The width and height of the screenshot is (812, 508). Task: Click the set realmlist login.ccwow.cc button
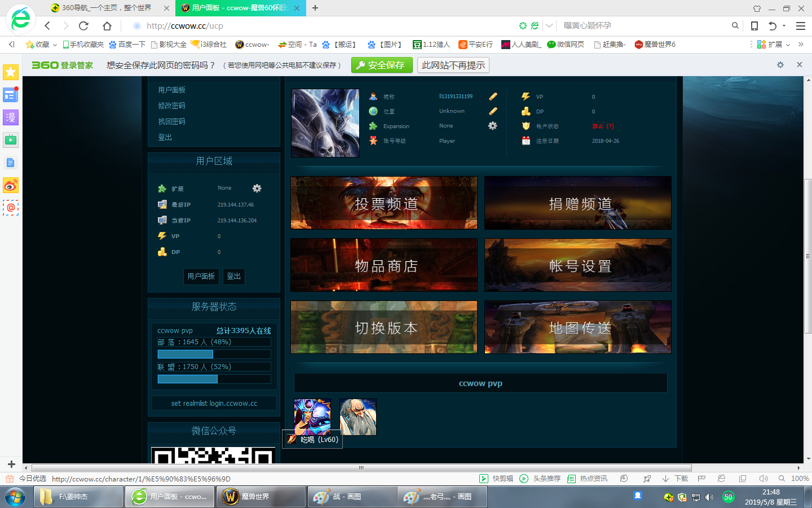[214, 403]
